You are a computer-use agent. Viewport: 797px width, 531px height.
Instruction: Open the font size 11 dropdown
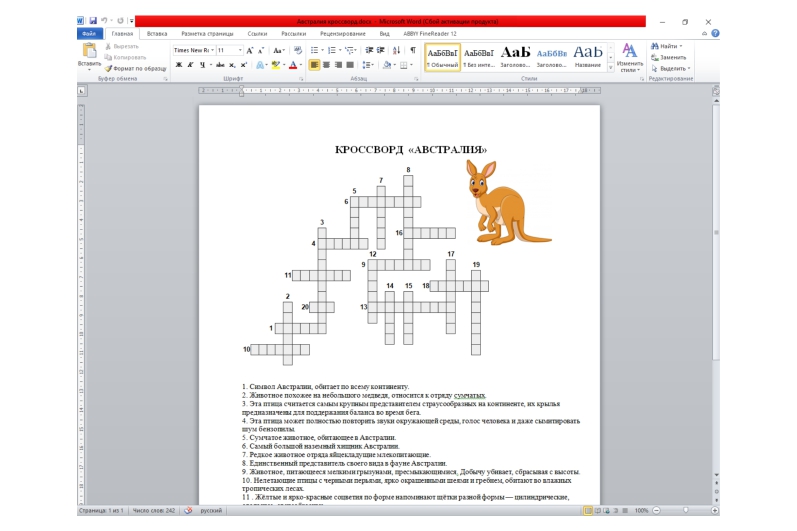(240, 50)
